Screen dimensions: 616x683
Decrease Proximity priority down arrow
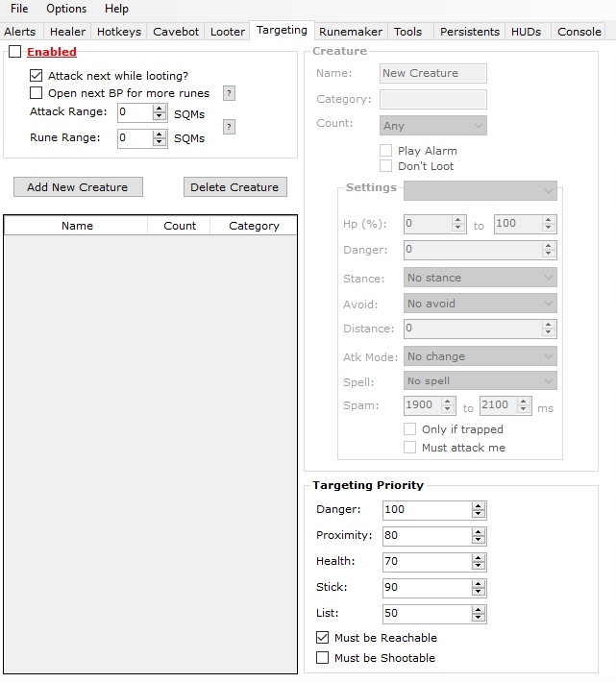[x=479, y=540]
